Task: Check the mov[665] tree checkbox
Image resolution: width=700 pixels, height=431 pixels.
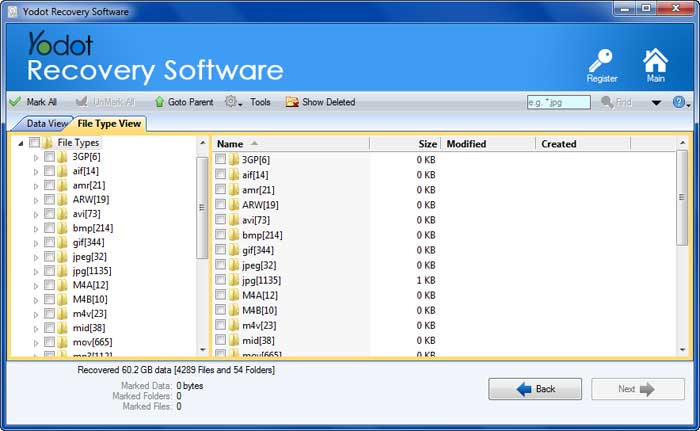Action: [x=50, y=342]
